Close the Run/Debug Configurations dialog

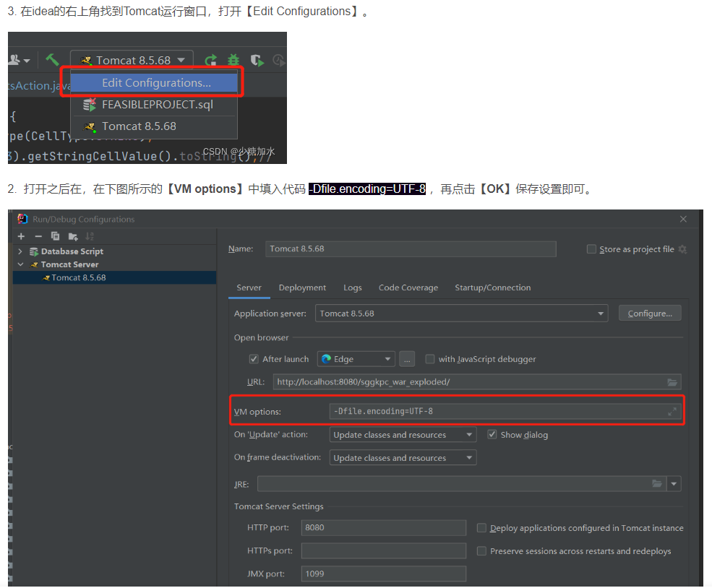[x=683, y=219]
